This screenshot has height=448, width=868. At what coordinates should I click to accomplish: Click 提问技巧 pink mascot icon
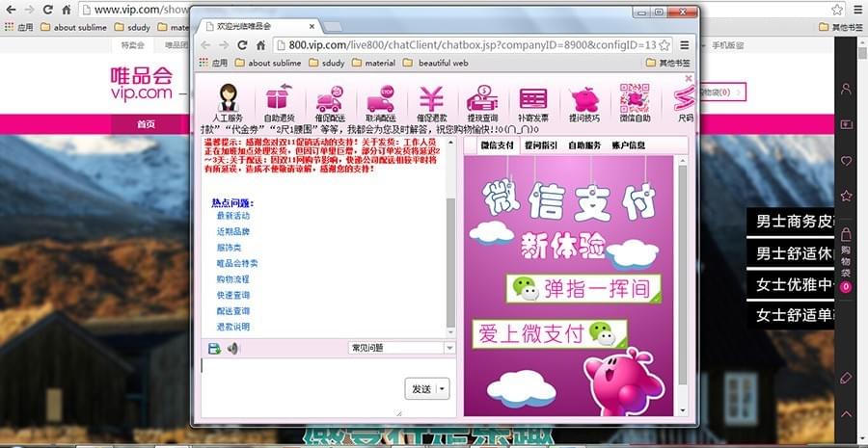click(x=584, y=103)
